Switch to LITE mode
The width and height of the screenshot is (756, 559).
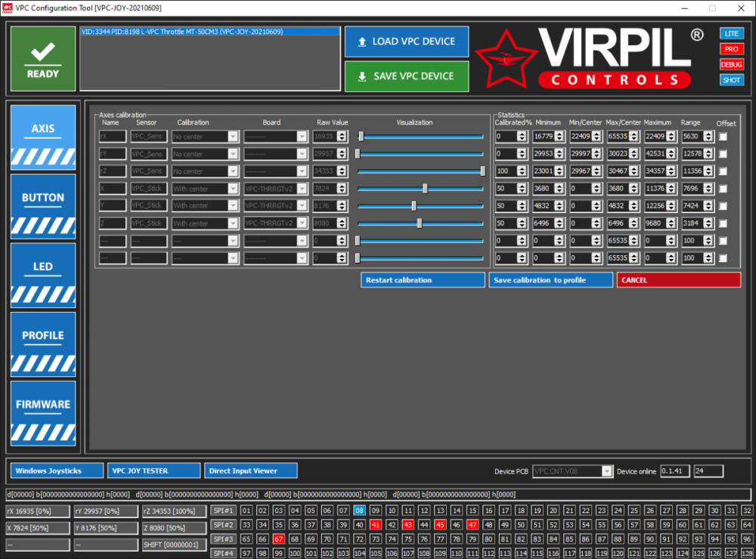coord(731,33)
